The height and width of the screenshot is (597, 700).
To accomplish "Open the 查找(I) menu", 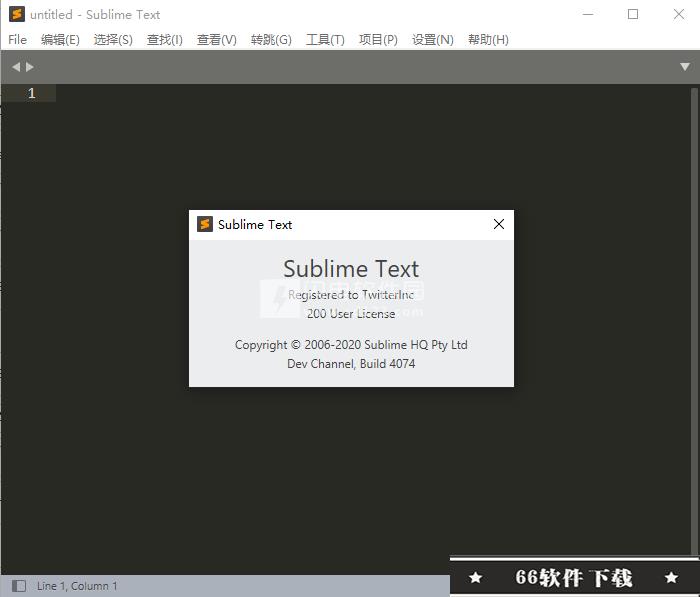I will pyautogui.click(x=165, y=40).
